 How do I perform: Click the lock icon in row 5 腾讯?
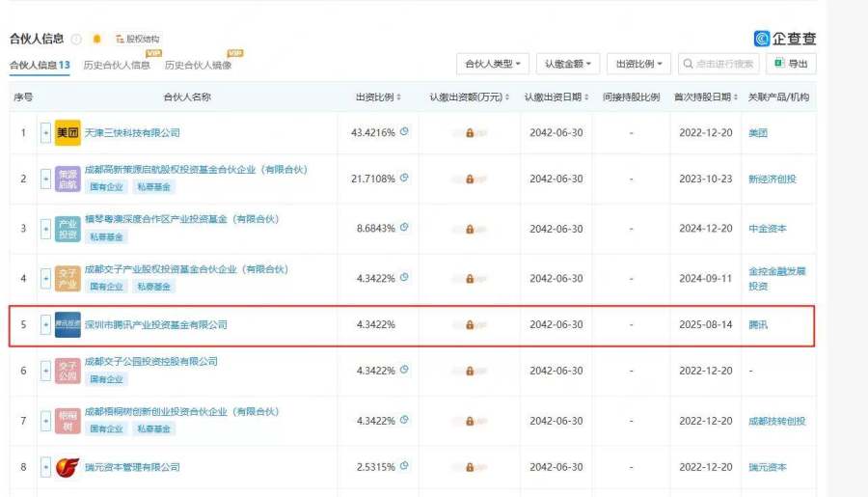pos(470,324)
